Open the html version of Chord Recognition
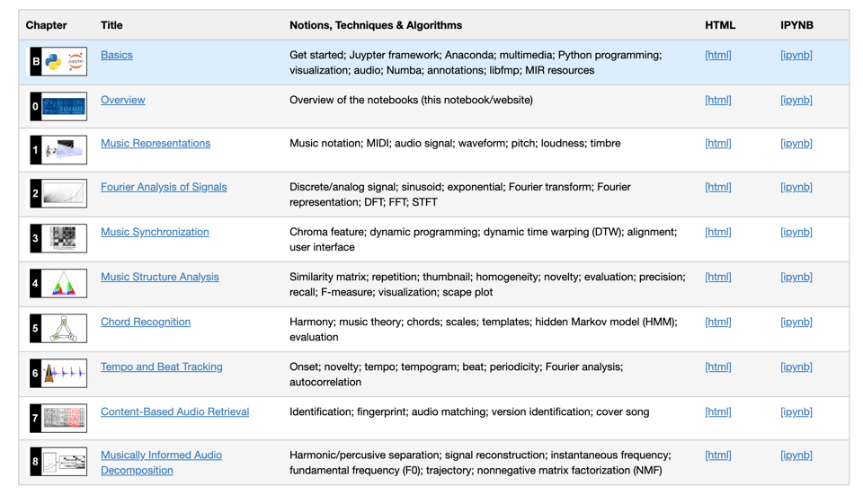863x504 pixels. click(718, 322)
